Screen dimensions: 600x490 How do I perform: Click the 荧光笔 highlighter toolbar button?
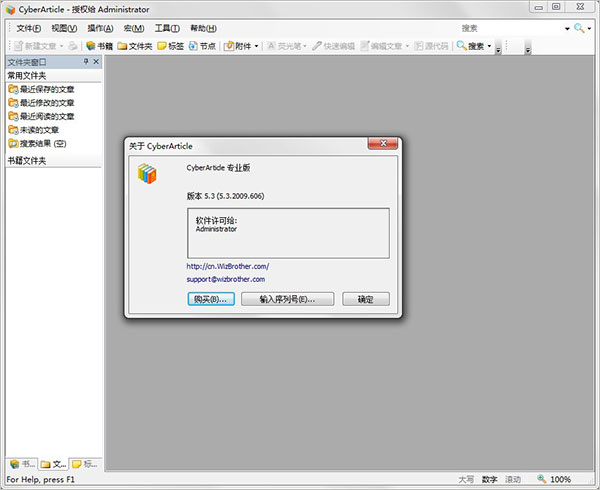(x=284, y=46)
